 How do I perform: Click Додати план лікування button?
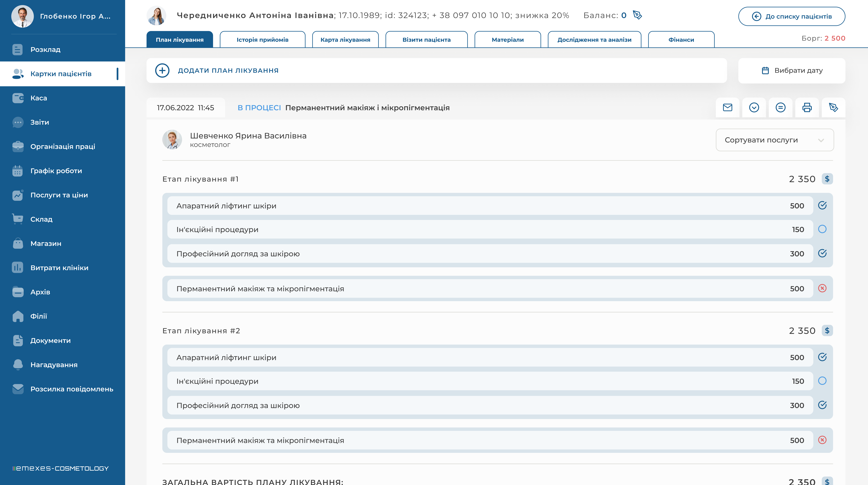pos(217,70)
